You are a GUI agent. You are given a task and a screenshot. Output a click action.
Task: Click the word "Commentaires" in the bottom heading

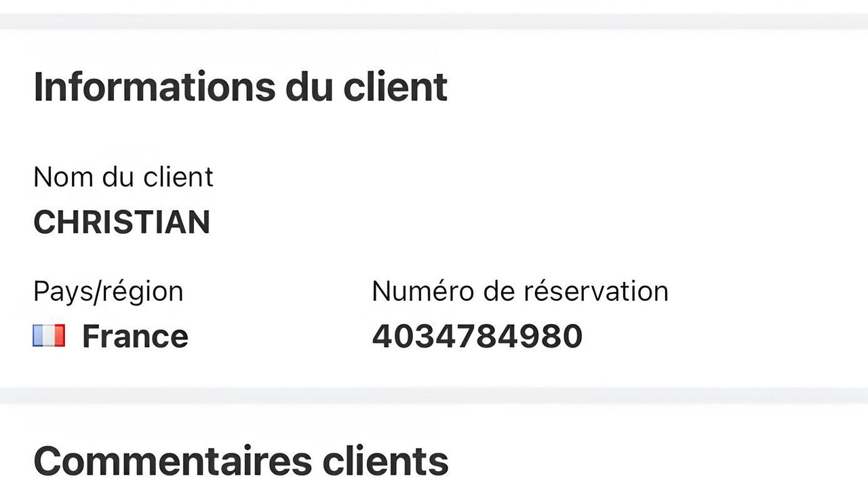point(173,461)
